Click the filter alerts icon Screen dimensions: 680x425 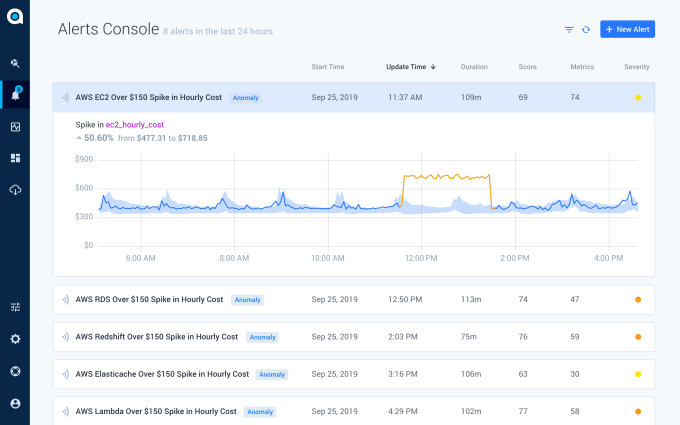pos(569,30)
